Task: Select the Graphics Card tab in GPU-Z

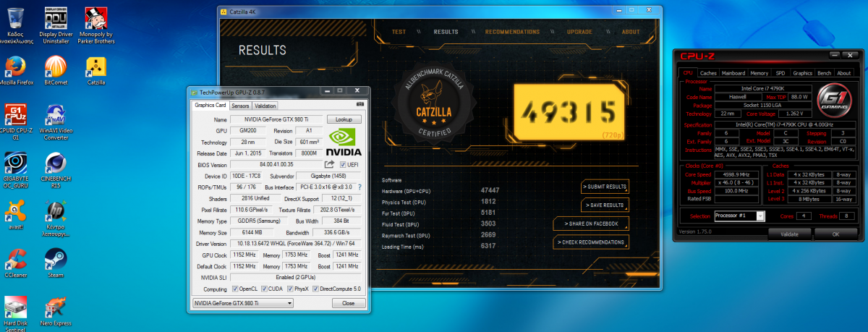Action: pyautogui.click(x=210, y=106)
